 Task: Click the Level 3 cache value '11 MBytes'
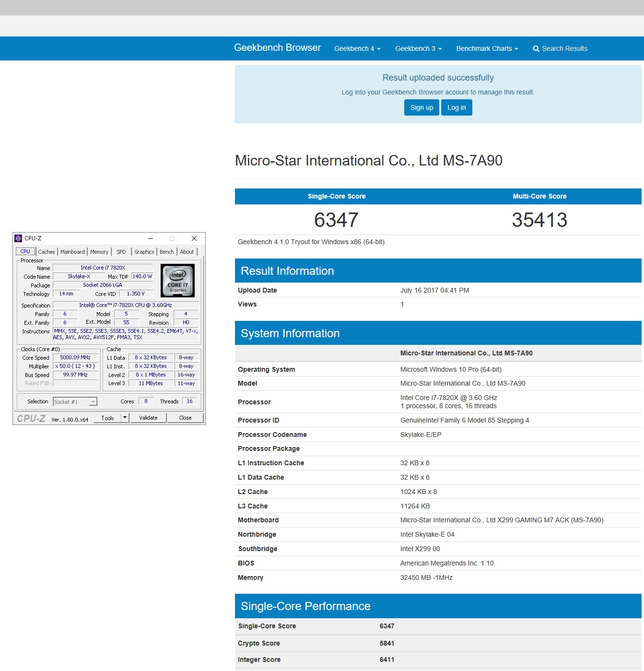[x=151, y=383]
